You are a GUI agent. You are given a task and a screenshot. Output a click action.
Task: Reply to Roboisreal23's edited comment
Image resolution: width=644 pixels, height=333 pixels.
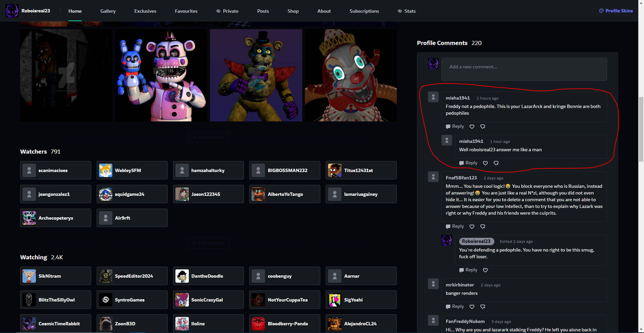(468, 270)
